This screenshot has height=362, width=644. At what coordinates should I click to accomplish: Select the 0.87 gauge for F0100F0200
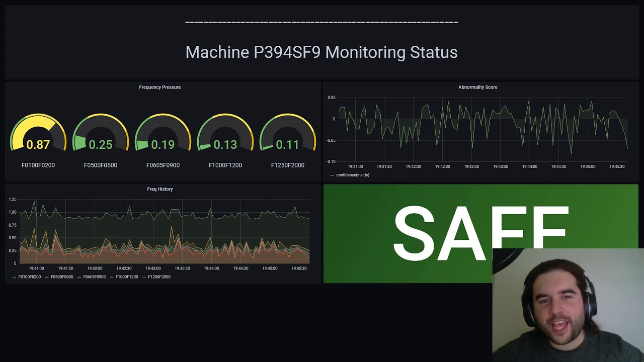38,133
